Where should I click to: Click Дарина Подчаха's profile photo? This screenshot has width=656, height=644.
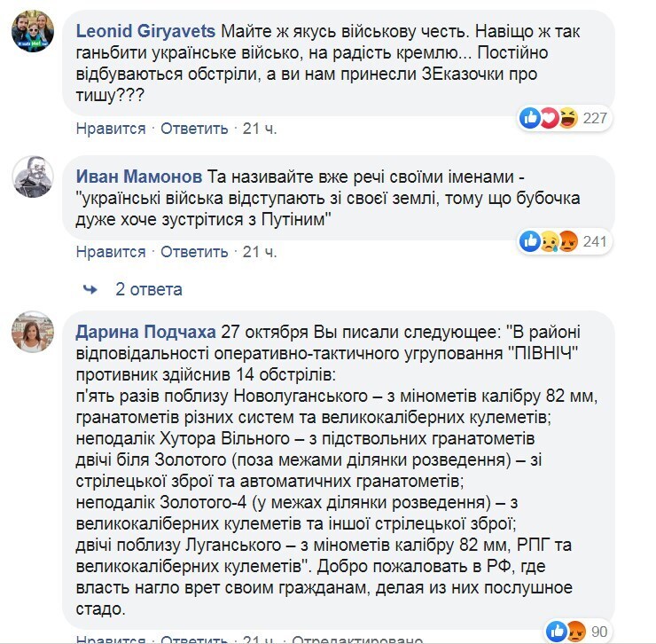click(33, 333)
